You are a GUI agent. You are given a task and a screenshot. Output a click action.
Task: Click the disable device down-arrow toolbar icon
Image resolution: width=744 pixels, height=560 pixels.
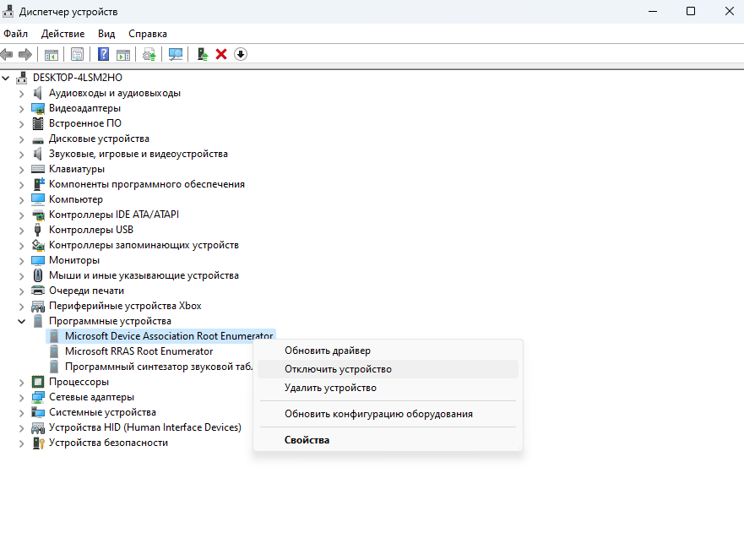click(241, 54)
